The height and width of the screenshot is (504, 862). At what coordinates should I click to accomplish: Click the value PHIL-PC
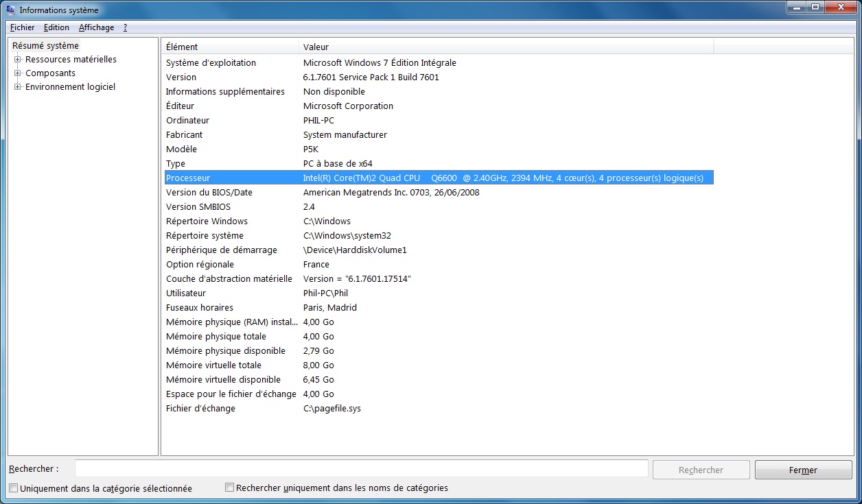point(318,120)
